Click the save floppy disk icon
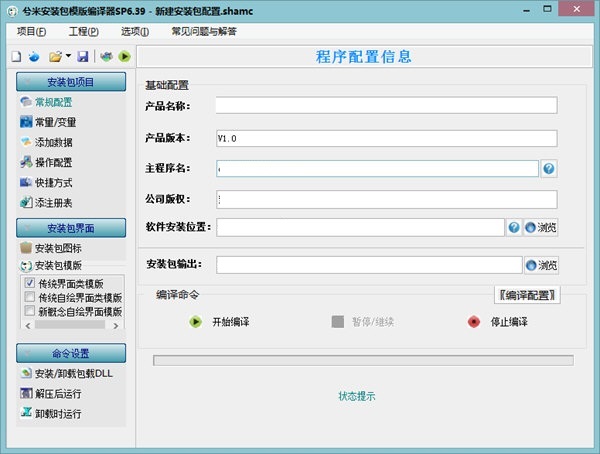600x454 pixels. tap(83, 57)
